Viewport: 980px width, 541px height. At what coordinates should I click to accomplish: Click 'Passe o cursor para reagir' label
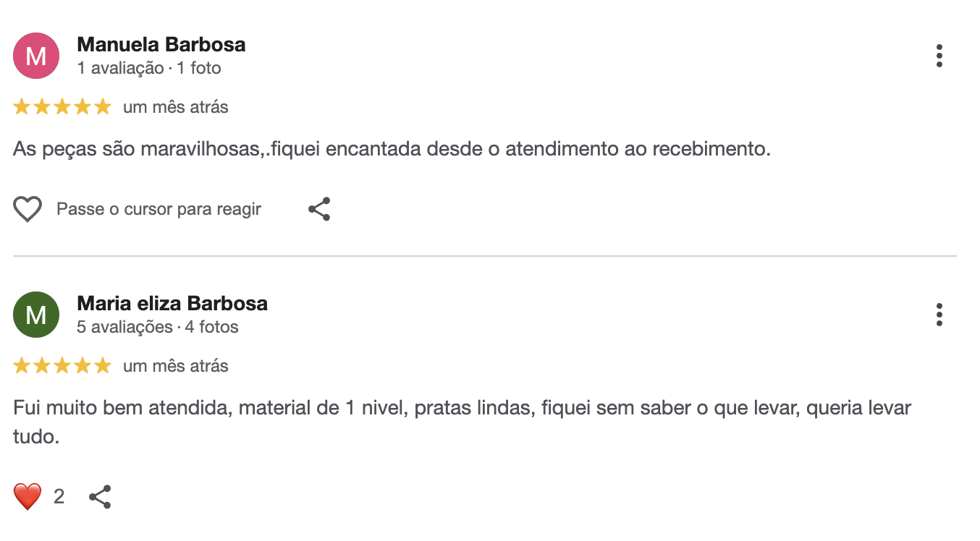pyautogui.click(x=159, y=210)
